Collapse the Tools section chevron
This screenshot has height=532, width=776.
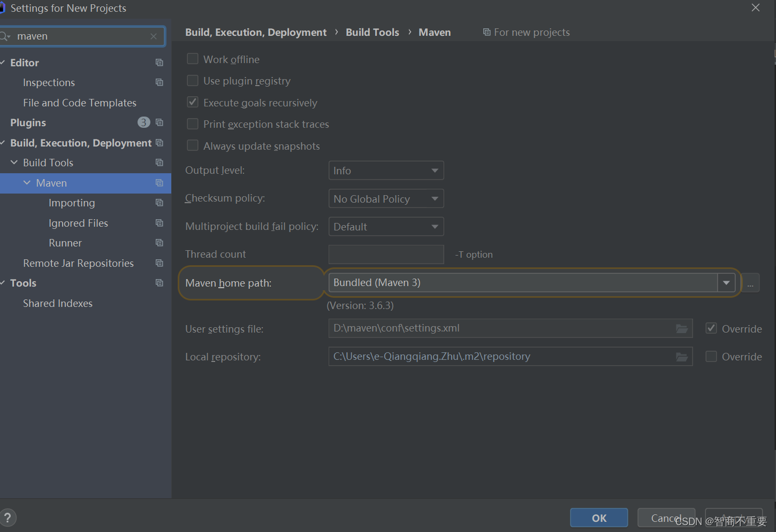[x=3, y=283]
